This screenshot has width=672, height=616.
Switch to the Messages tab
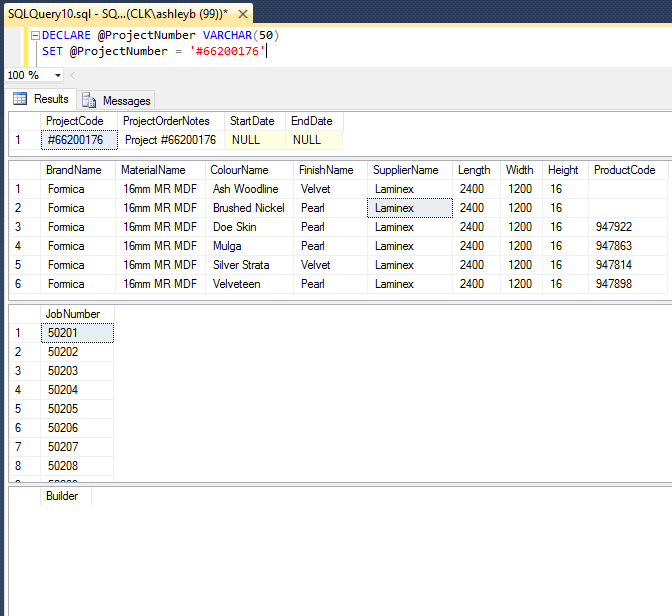(116, 100)
